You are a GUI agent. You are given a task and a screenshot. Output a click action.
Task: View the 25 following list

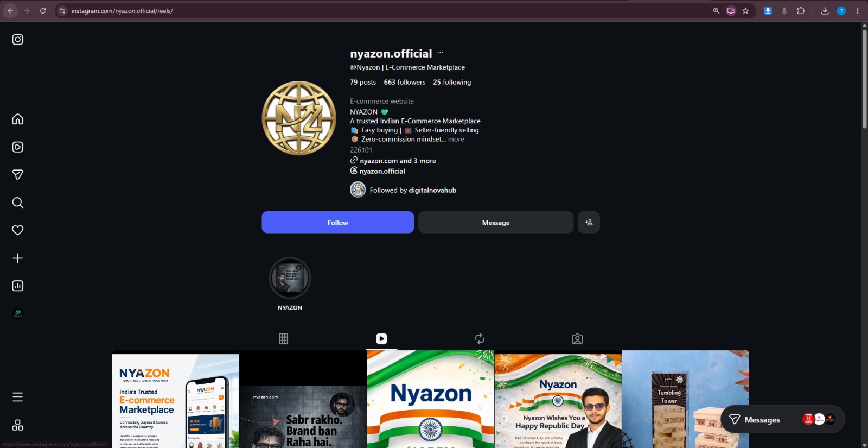[452, 83]
